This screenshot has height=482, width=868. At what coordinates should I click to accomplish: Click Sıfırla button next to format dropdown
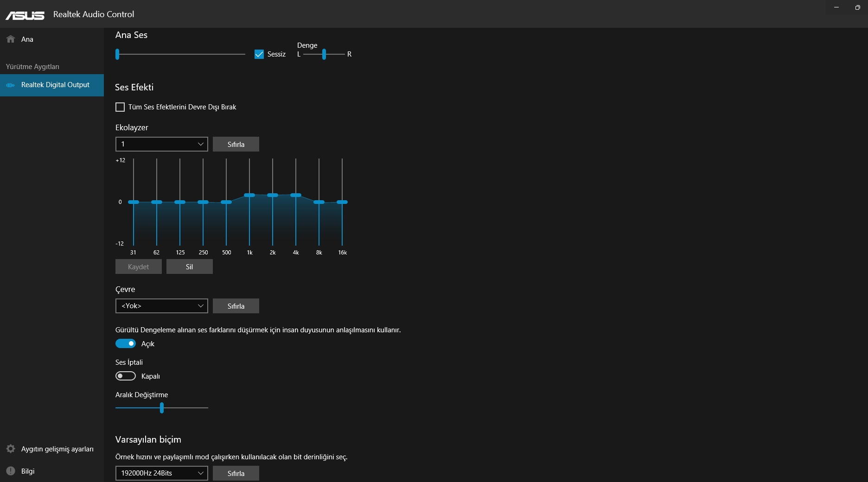(x=236, y=473)
